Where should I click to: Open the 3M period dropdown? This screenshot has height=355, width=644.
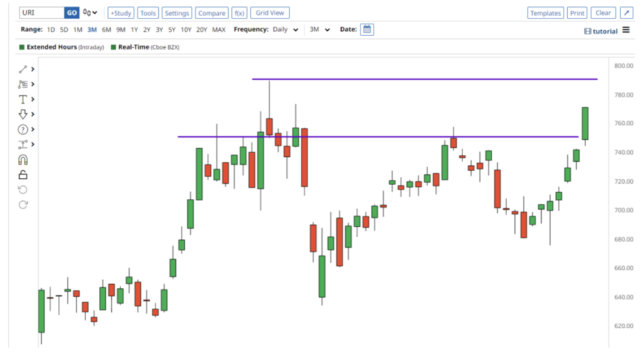click(319, 30)
